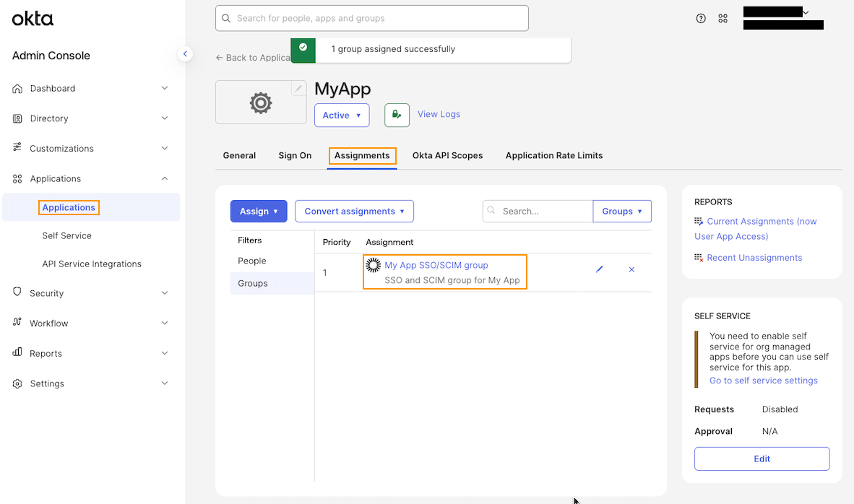Click the Recent Unassignments report icon

(699, 258)
